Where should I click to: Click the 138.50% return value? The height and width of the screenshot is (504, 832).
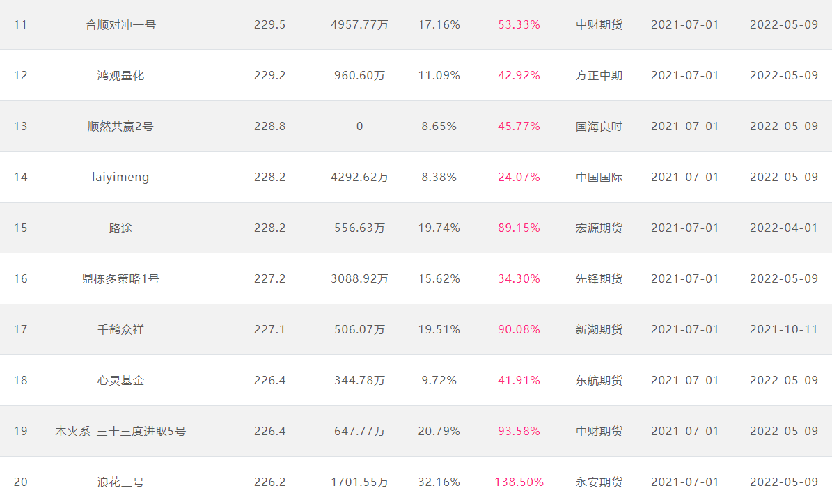519,482
